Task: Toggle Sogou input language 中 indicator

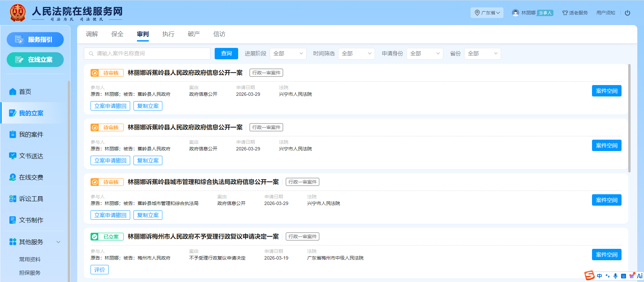Action: click(x=599, y=276)
